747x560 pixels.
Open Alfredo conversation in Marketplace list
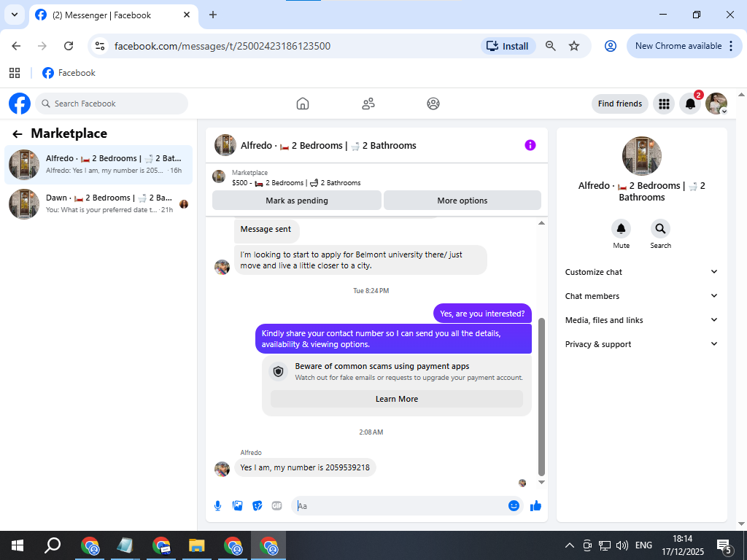point(98,164)
